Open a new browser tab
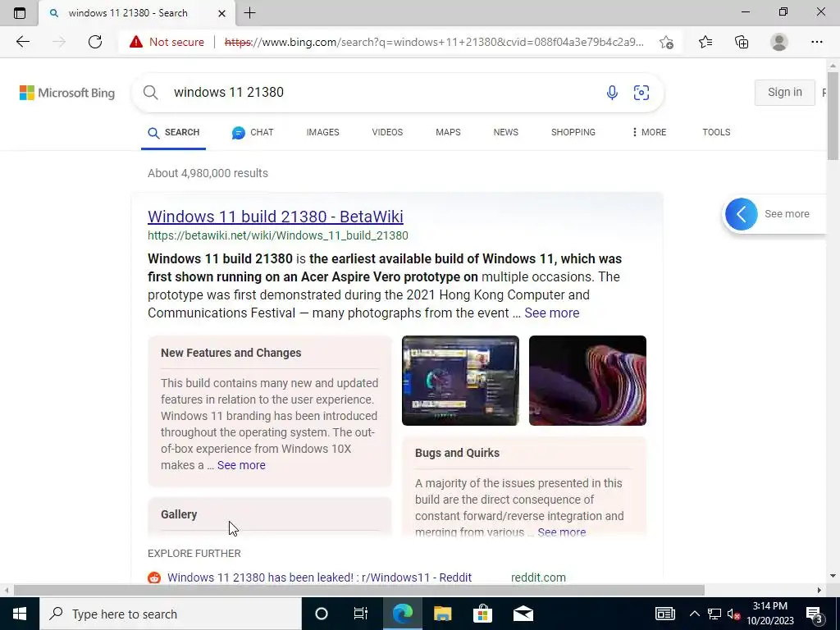Viewport: 840px width, 630px height. (249, 13)
